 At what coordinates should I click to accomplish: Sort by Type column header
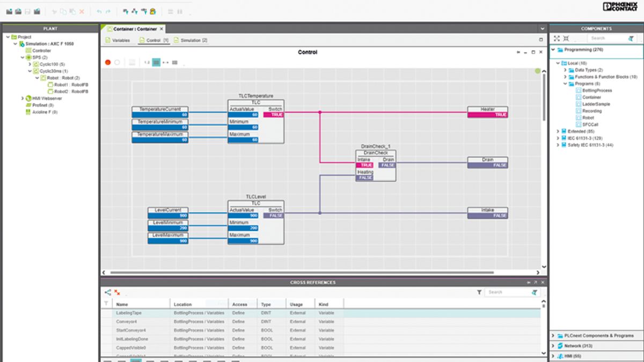[272, 305]
